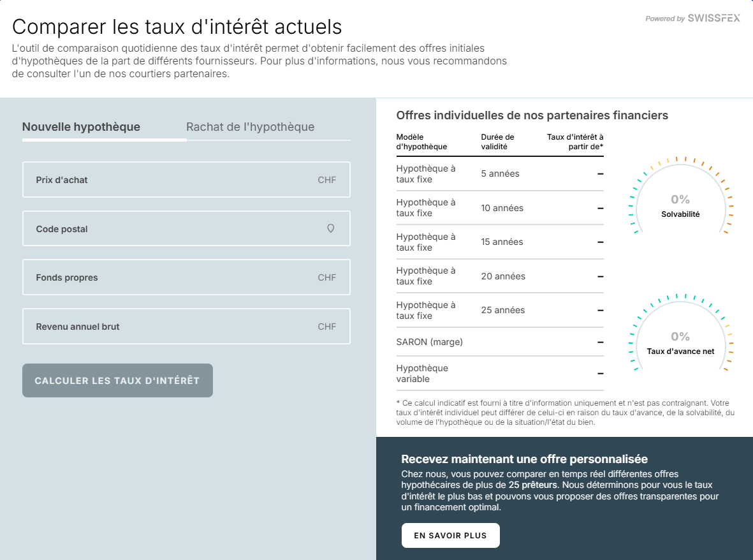Click the Taux d'avance net gauge
The height and width of the screenshot is (560, 753).
[x=680, y=333]
